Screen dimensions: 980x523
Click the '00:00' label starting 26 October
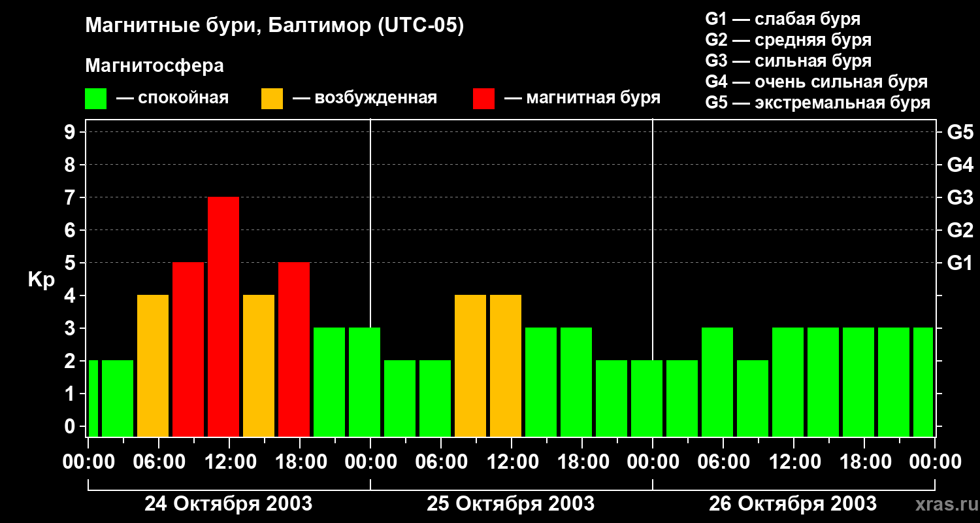click(x=653, y=462)
